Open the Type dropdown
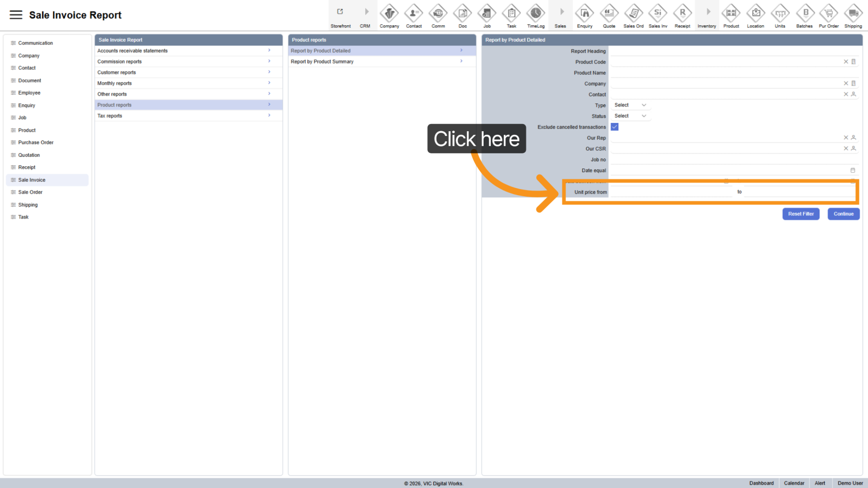The image size is (868, 488). pyautogui.click(x=630, y=105)
